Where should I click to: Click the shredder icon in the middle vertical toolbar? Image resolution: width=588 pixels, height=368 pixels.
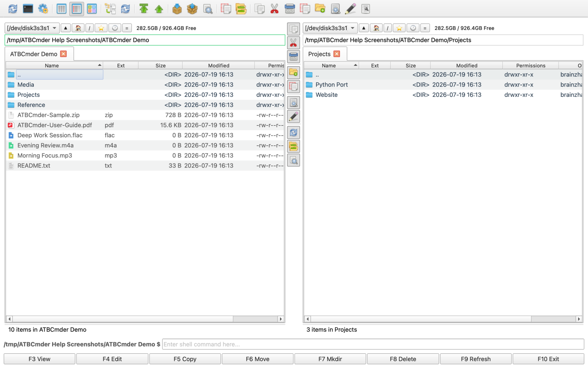(293, 56)
